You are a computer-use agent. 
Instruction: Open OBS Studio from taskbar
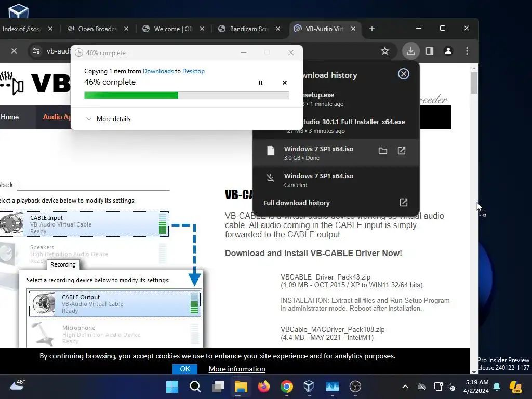pos(355,387)
